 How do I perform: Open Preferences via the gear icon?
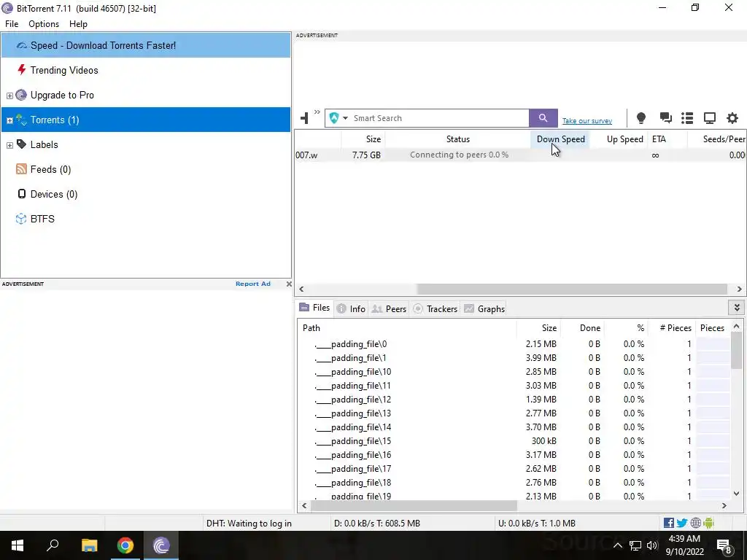click(x=732, y=118)
